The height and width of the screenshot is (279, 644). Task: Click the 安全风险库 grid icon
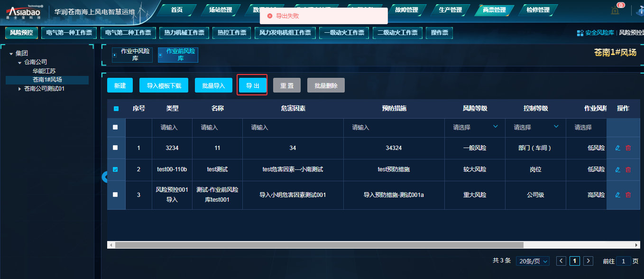(x=580, y=33)
